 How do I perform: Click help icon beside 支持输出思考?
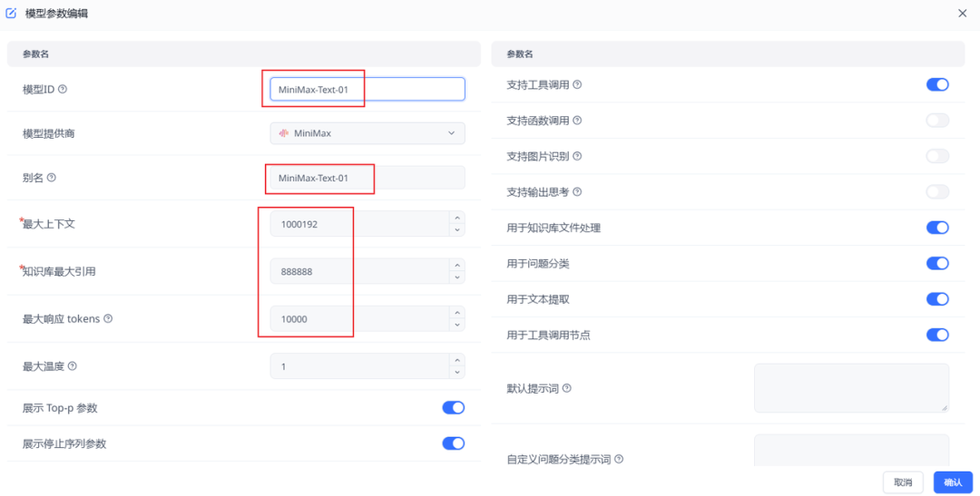click(x=577, y=192)
